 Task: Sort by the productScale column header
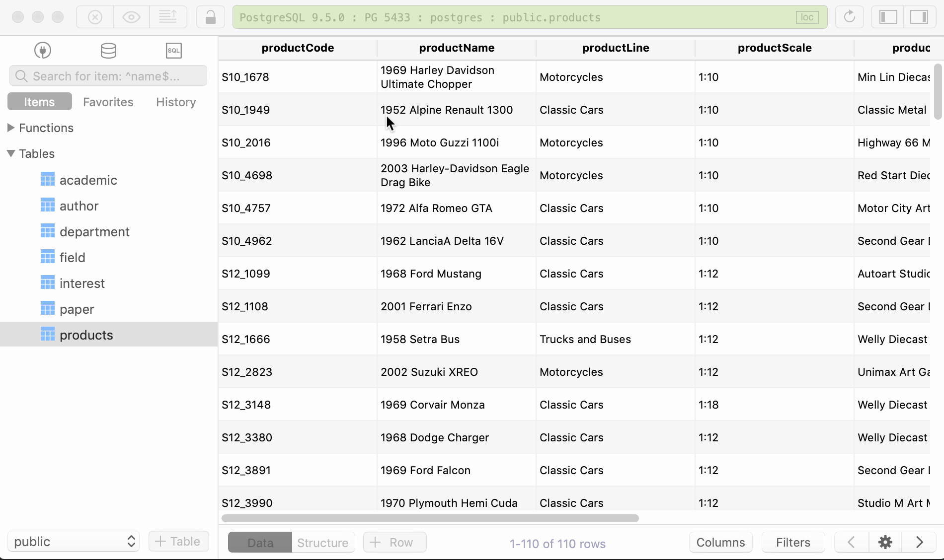click(x=775, y=48)
